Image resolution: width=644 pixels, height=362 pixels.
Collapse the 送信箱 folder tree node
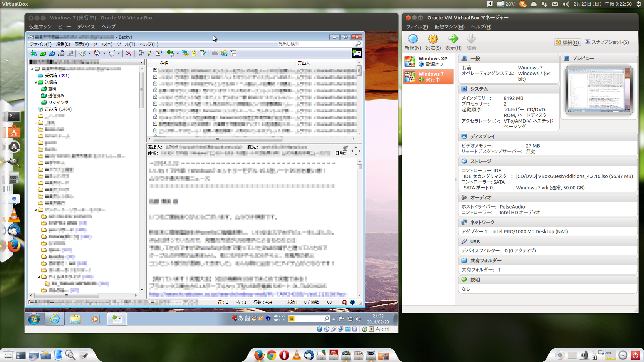(36, 82)
